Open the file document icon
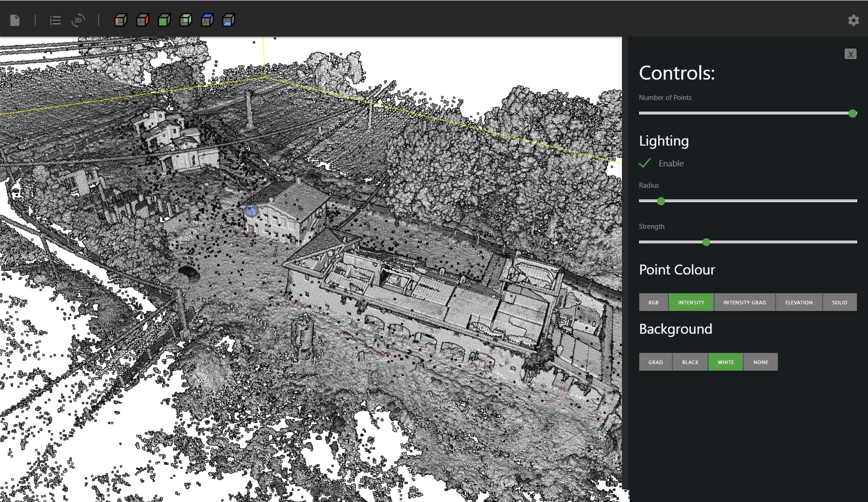 click(15, 20)
